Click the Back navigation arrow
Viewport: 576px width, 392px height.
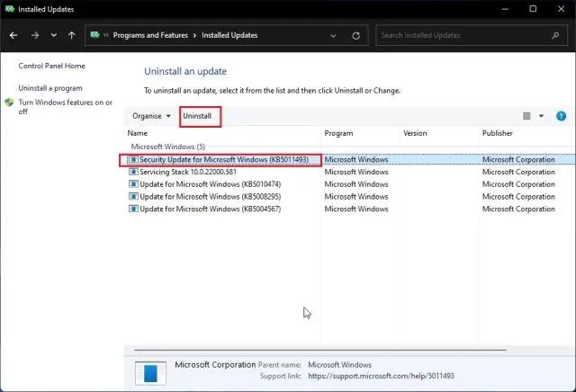point(13,36)
